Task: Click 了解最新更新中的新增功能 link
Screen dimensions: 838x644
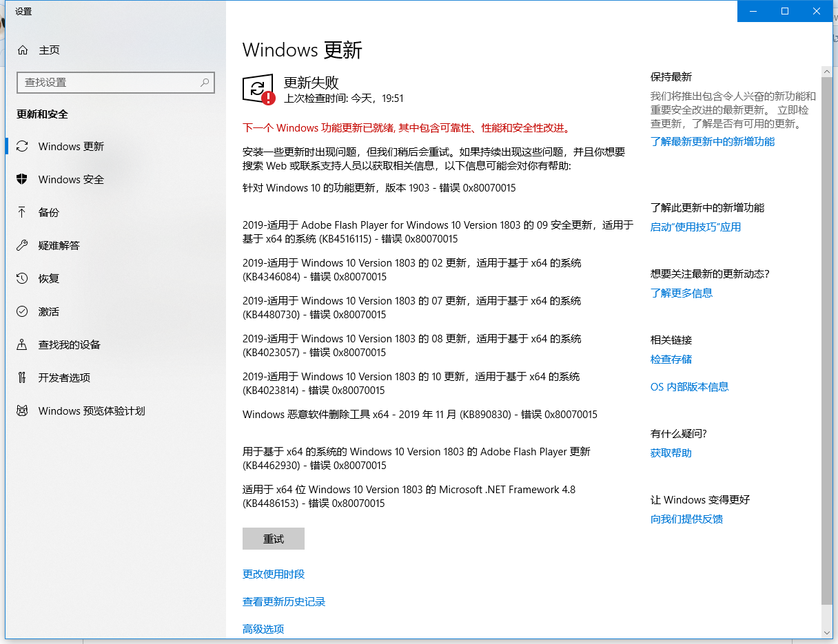Action: pos(713,141)
